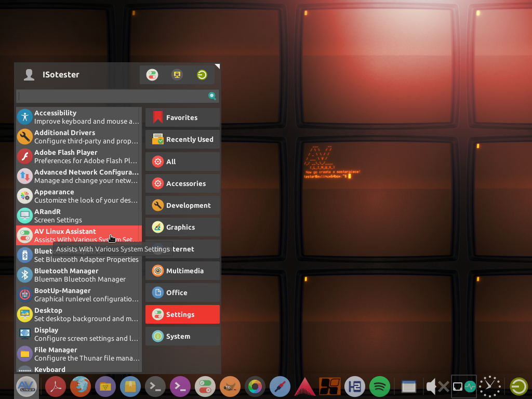Open Ardour red triangle launcher
Screen dimensions: 532x399
305,387
